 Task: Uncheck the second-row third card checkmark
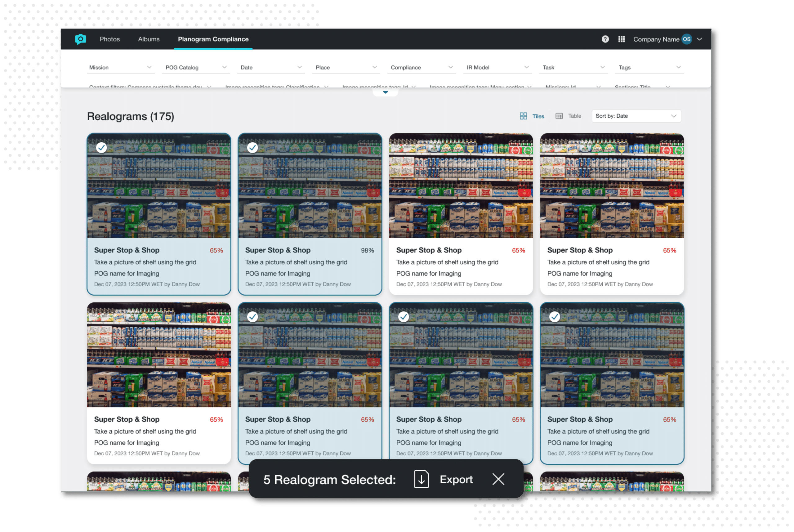(x=403, y=317)
